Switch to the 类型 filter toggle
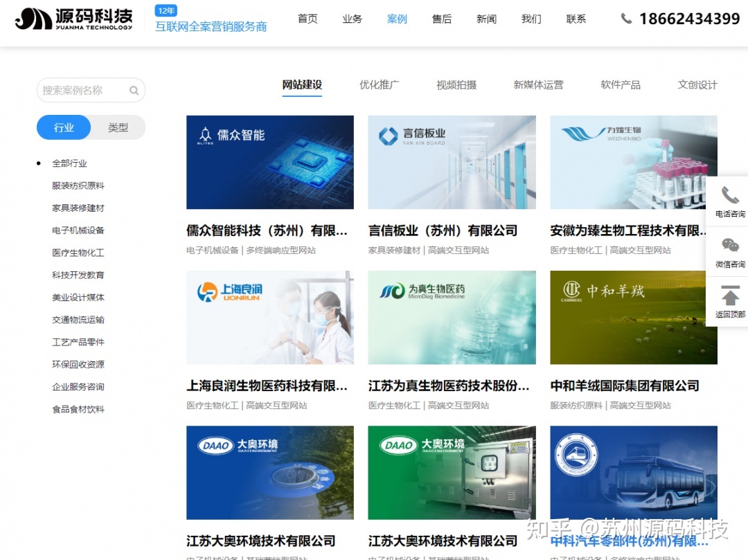 tap(118, 127)
